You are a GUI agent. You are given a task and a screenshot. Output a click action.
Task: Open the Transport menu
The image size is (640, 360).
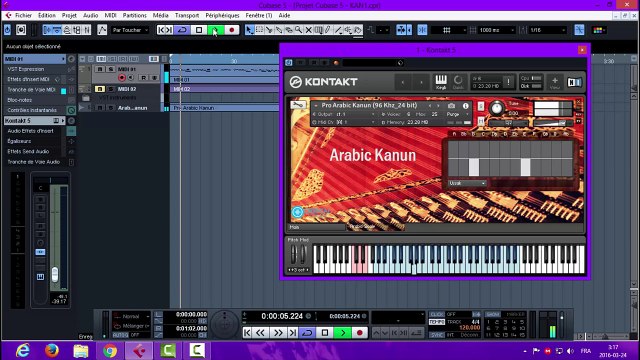pyautogui.click(x=187, y=16)
